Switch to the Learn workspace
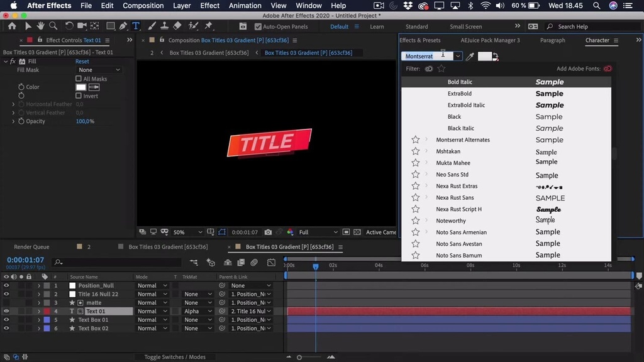This screenshot has height=362, width=644. pos(377,26)
